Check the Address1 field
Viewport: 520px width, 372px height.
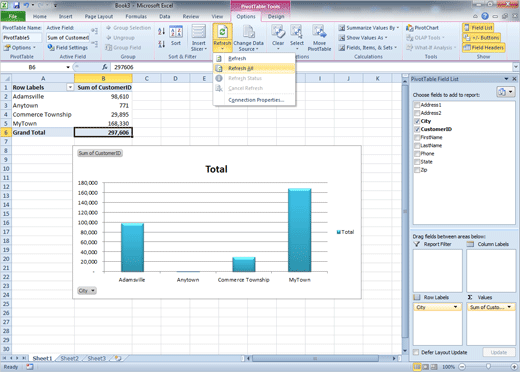pyautogui.click(x=417, y=105)
